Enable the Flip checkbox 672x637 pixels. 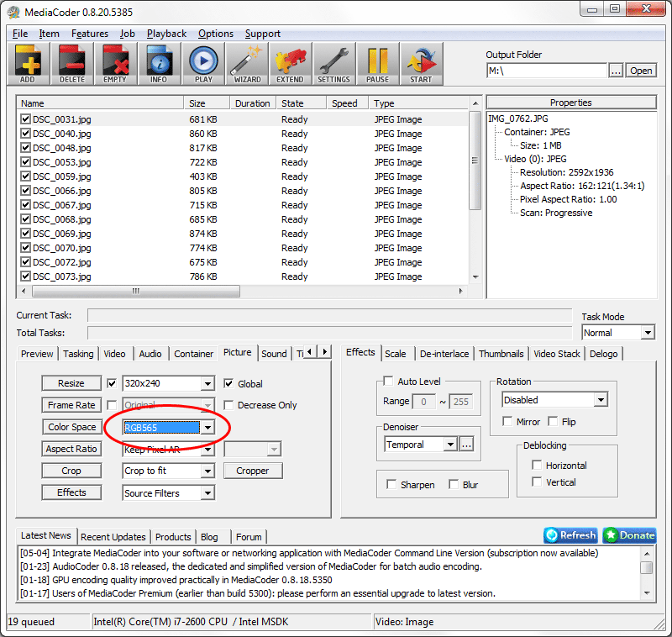point(553,421)
